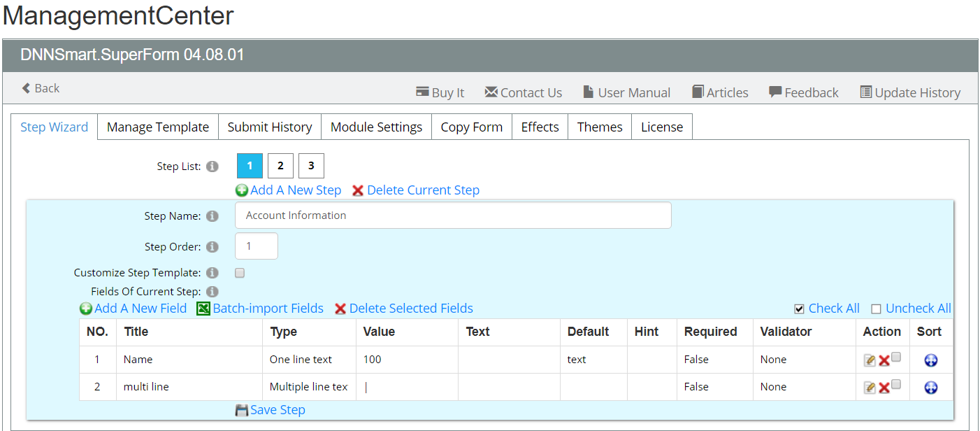The image size is (980, 431).
Task: Open the License tab
Action: (662, 127)
